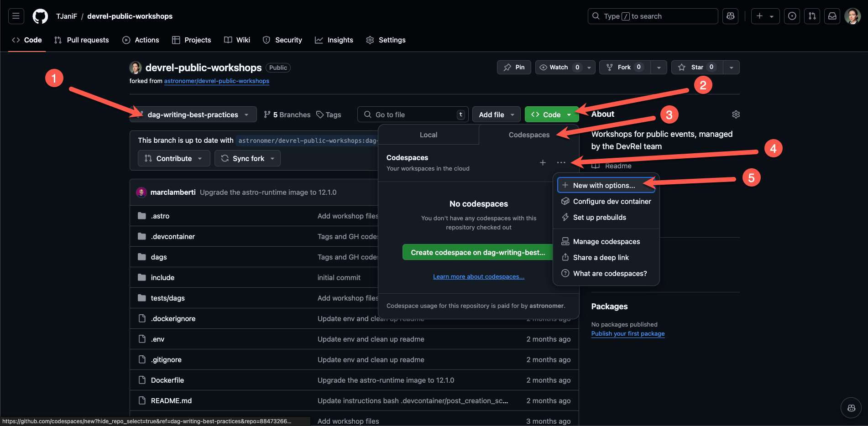Open the Contribute dropdown
Screen dimensions: 868x426
point(174,158)
